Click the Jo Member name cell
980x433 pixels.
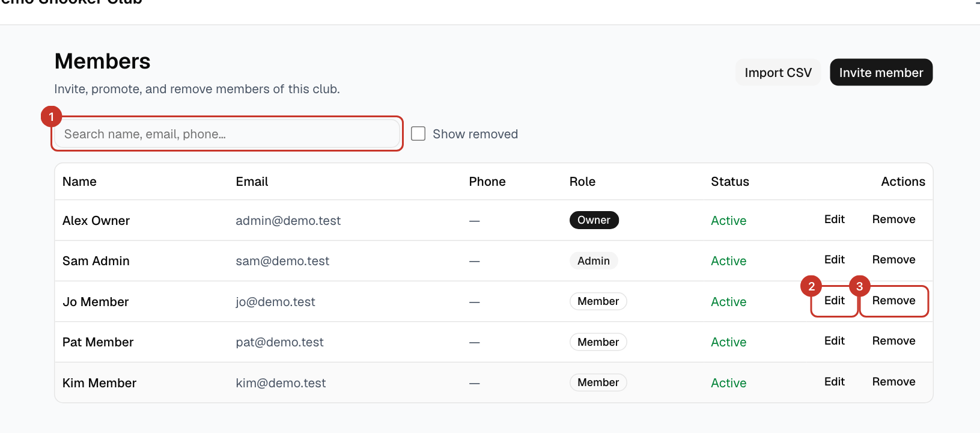click(96, 302)
